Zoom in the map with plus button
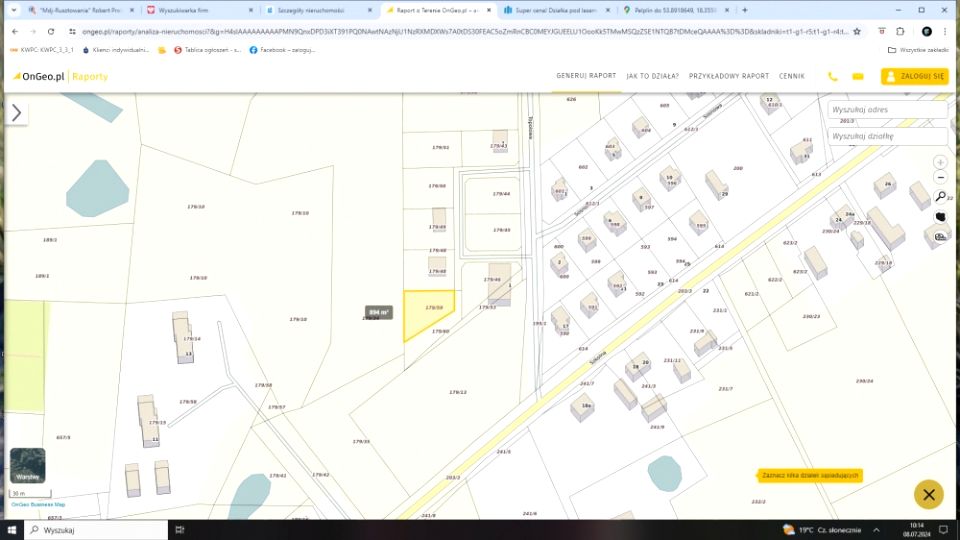This screenshot has width=960, height=540. click(x=940, y=162)
